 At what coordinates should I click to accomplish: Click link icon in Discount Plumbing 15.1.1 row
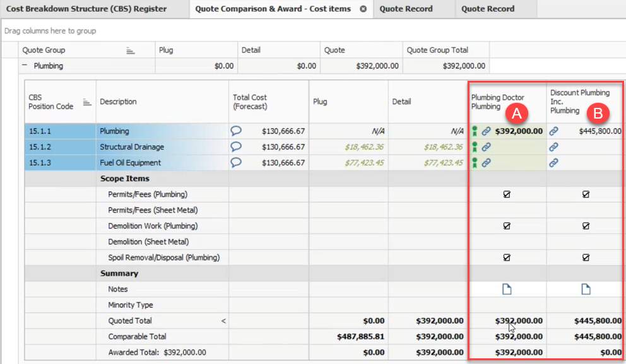point(553,131)
